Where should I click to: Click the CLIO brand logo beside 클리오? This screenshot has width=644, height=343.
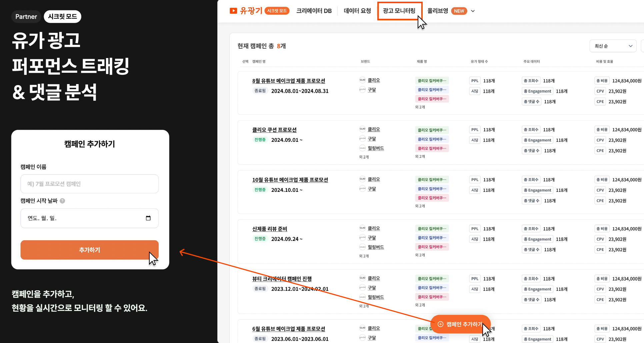[x=362, y=80]
